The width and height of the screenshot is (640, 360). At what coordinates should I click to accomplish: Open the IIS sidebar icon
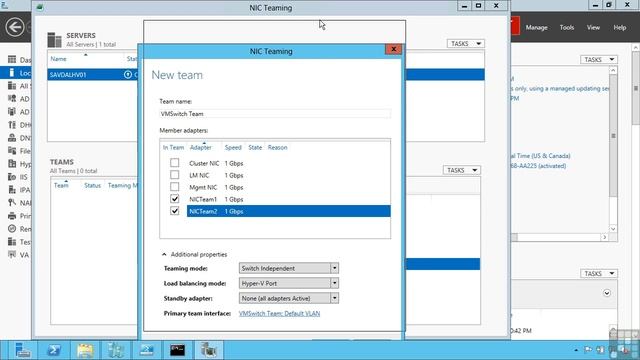(12, 177)
